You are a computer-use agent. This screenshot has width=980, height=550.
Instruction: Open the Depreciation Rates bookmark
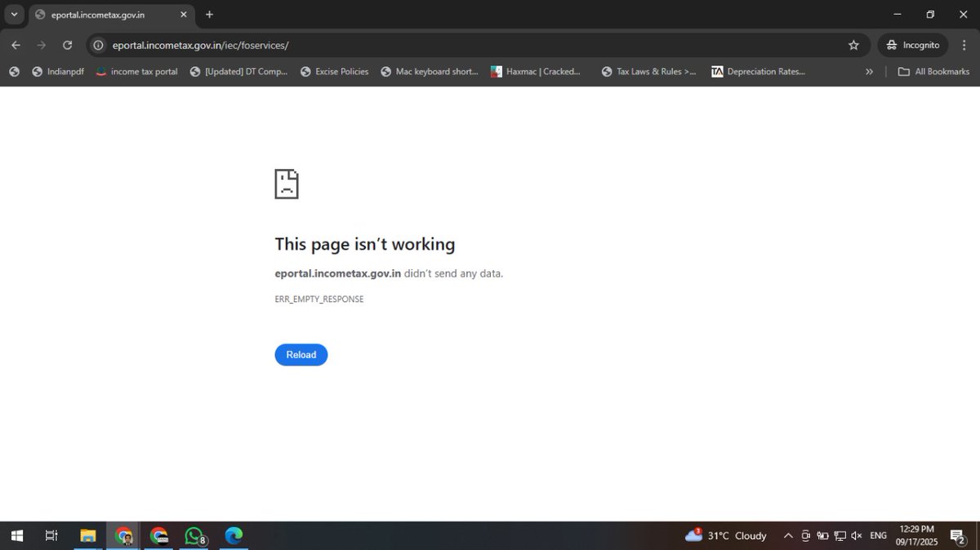(759, 71)
